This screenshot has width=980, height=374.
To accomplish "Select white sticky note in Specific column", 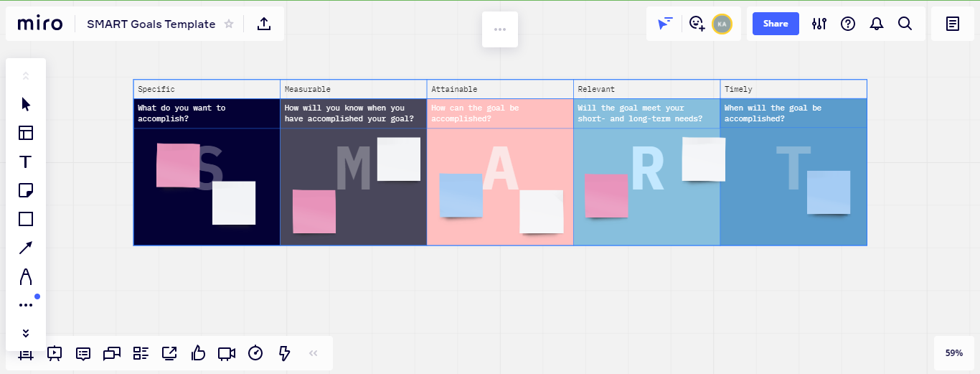I will (234, 203).
